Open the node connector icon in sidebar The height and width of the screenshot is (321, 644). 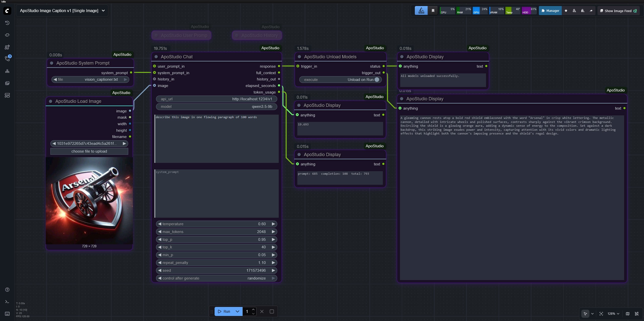(7, 35)
